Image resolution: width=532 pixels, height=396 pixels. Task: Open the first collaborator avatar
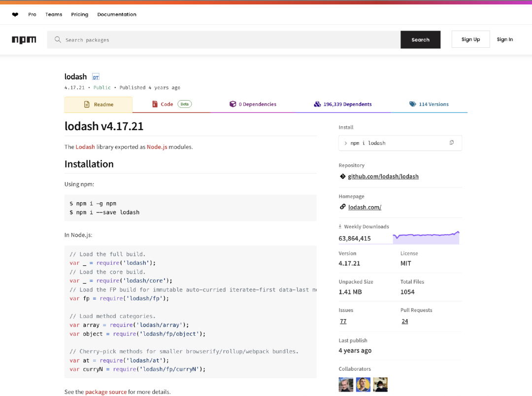[346, 385]
